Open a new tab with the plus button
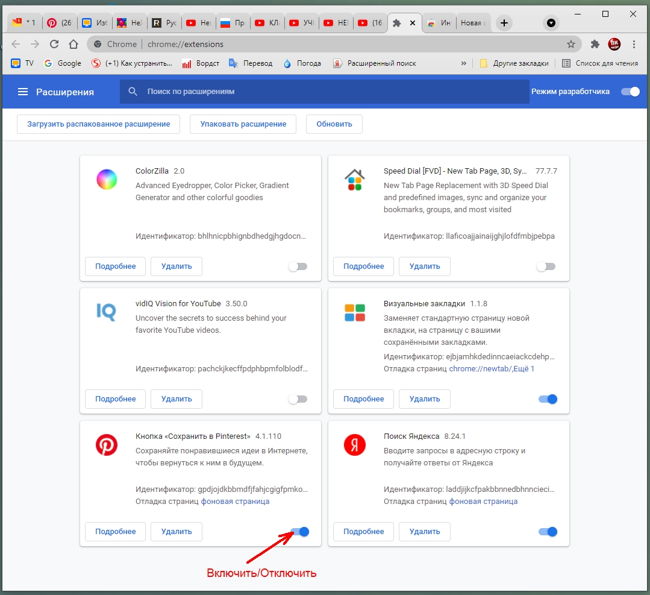 click(504, 23)
